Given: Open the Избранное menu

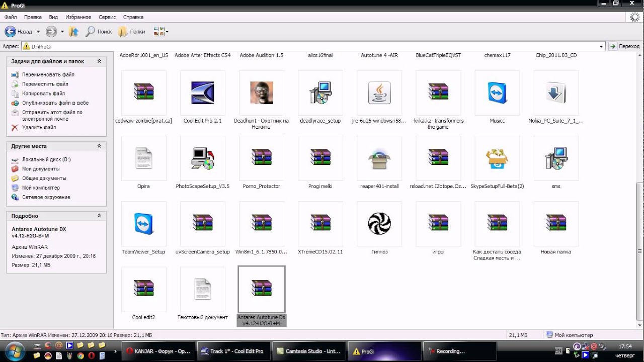Looking at the screenshot, I should click(78, 17).
